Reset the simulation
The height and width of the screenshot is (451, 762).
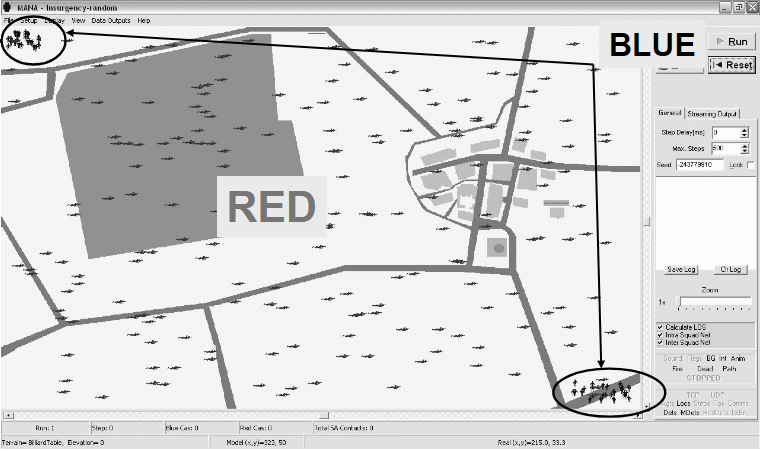[x=732, y=65]
